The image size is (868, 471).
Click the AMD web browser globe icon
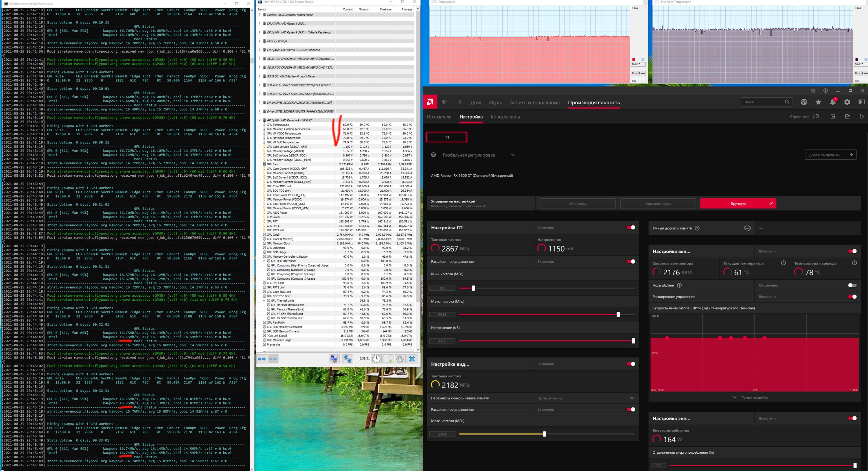[x=804, y=102]
